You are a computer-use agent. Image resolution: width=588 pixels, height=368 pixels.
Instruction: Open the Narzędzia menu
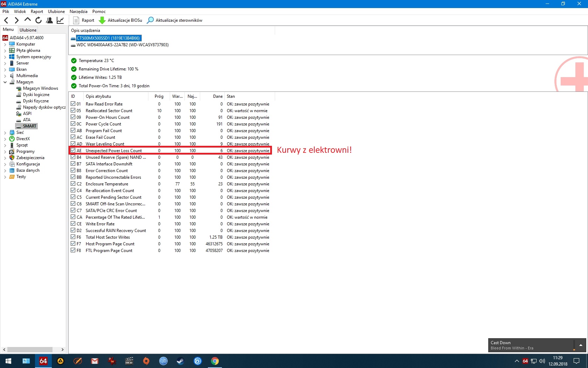click(78, 11)
